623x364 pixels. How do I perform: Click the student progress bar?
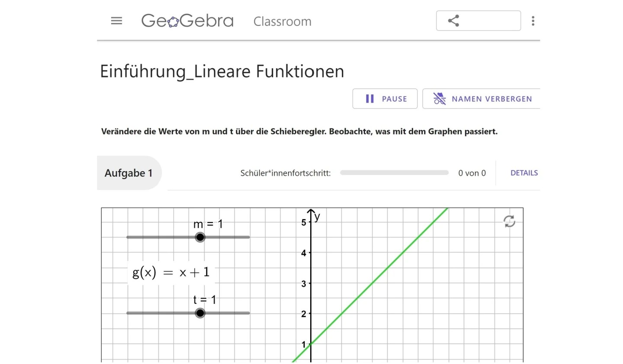(394, 172)
